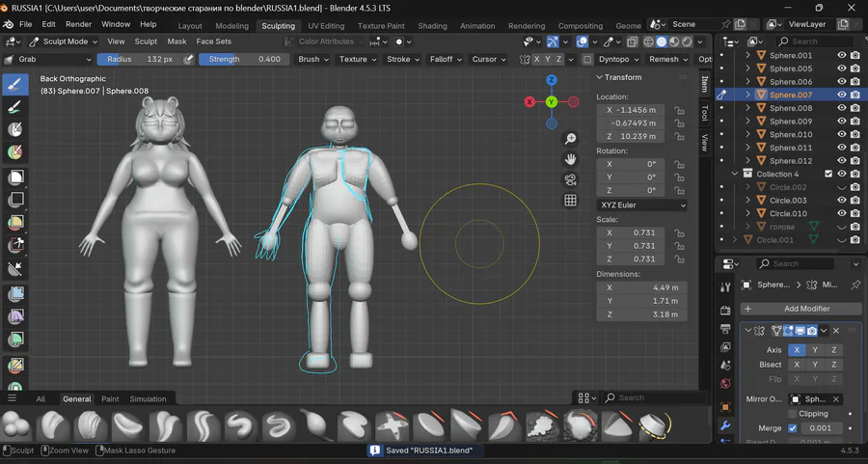This screenshot has height=464, width=868.
Task: Open the Output properties printer tab
Action: tap(725, 329)
